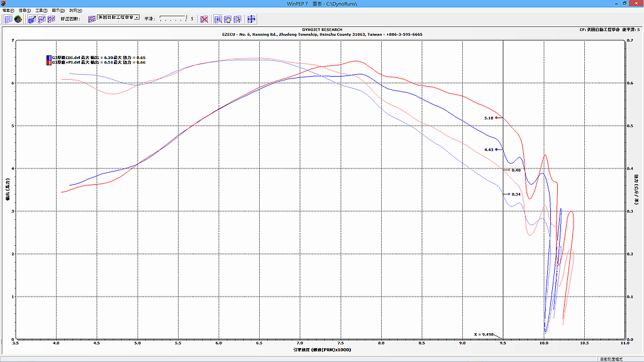The height and width of the screenshot is (362, 644).
Task: Click the 平滑 smoothing slider
Action: pyautogui.click(x=172, y=19)
